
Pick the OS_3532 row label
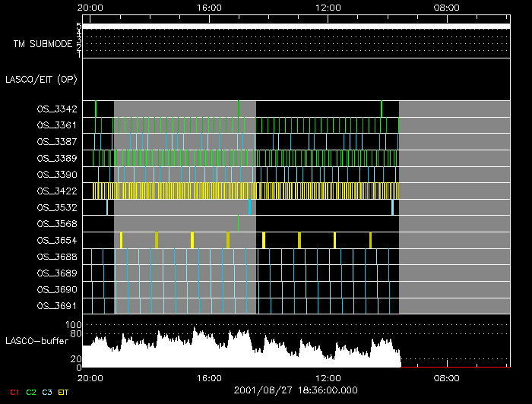(x=56, y=207)
